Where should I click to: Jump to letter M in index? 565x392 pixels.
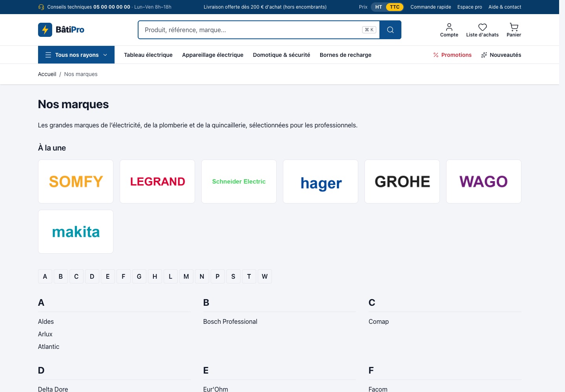[x=186, y=276]
